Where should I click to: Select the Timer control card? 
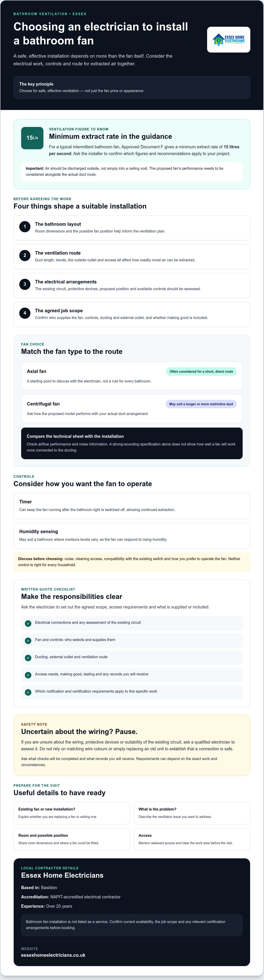(132, 506)
